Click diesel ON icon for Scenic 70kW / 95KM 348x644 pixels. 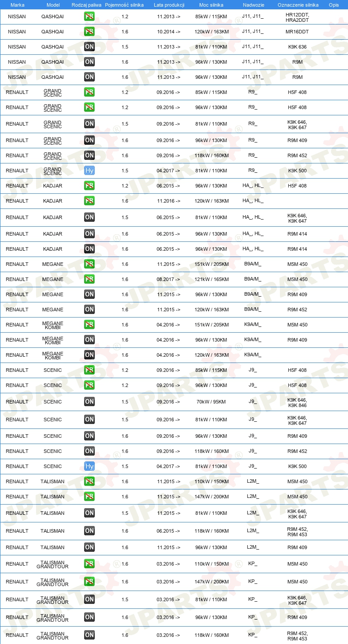pyautogui.click(x=89, y=402)
